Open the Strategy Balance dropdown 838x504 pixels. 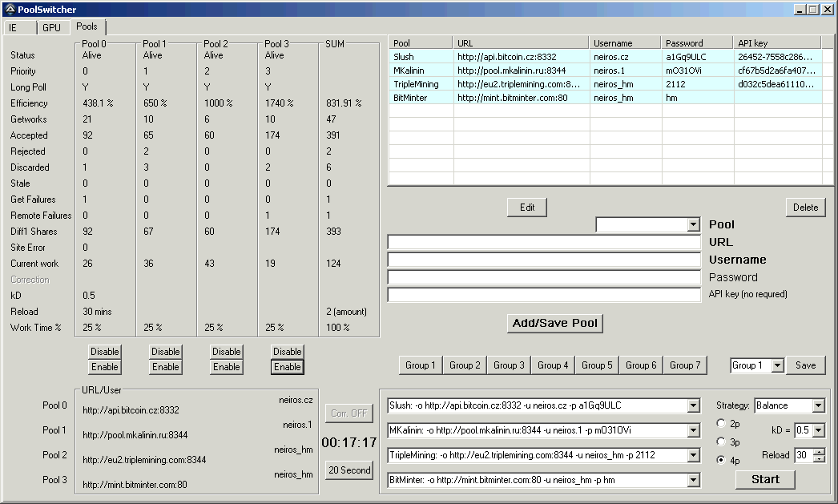point(818,405)
